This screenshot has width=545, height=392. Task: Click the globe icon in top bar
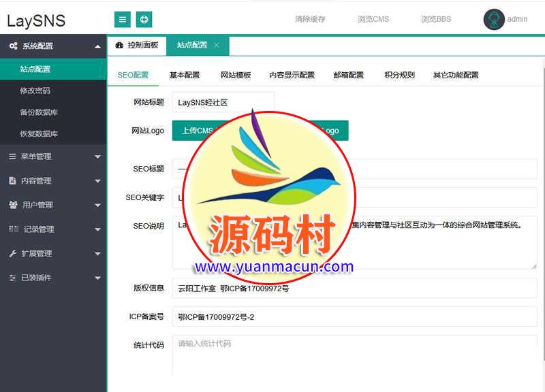144,19
